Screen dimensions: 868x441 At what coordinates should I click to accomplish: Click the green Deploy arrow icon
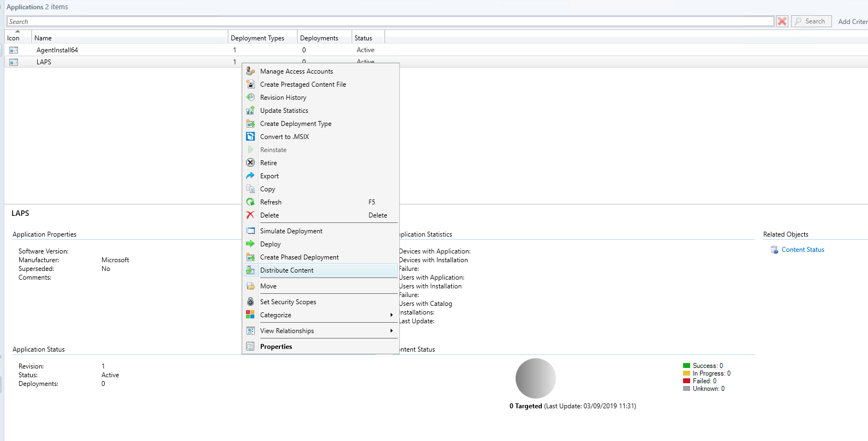250,244
